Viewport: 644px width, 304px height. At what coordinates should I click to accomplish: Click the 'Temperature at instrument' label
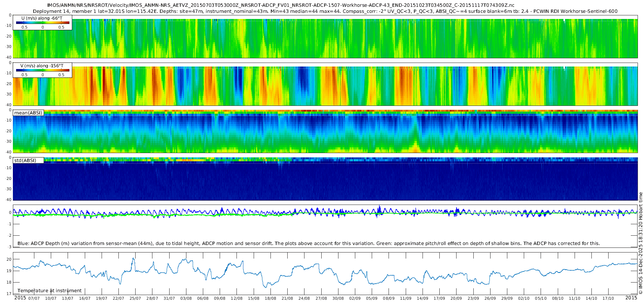[x=49, y=291]
